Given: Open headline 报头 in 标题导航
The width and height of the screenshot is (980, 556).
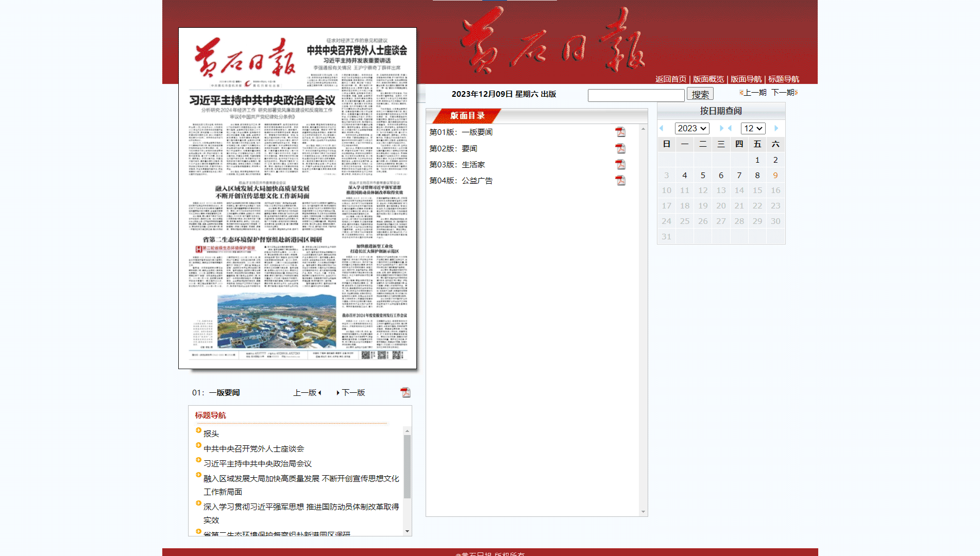Looking at the screenshot, I should (211, 434).
